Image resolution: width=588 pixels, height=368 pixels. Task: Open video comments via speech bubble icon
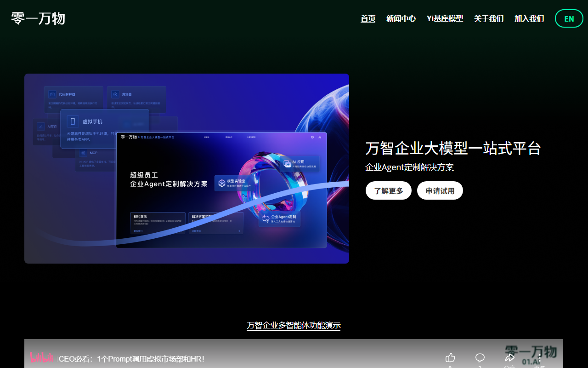click(480, 357)
